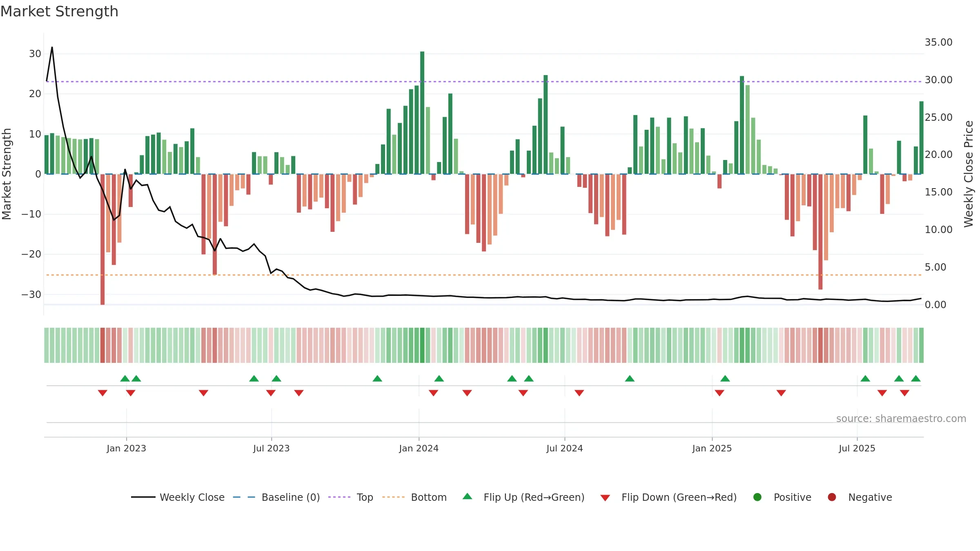Click the Jul 2024 axis label
The image size is (980, 551).
click(564, 449)
